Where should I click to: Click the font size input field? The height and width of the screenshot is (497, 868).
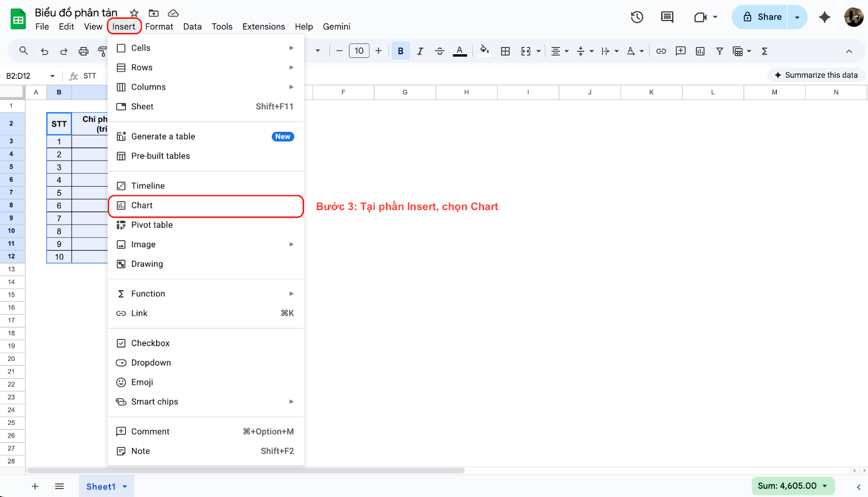[x=359, y=51]
